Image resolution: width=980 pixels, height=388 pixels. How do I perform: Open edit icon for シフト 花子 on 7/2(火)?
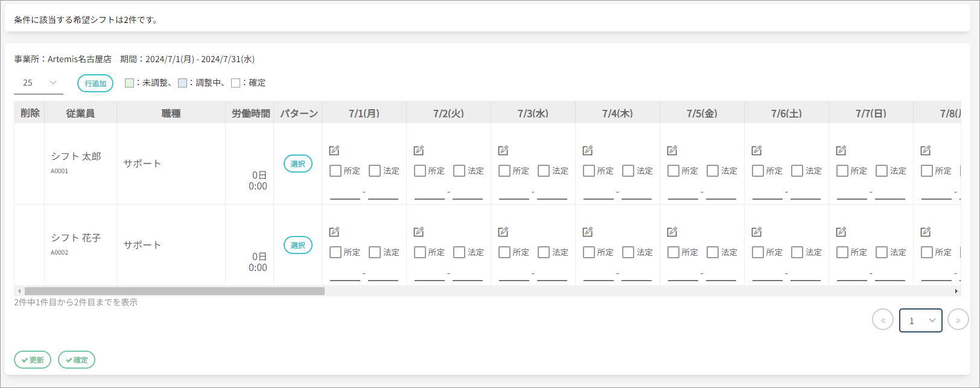419,232
